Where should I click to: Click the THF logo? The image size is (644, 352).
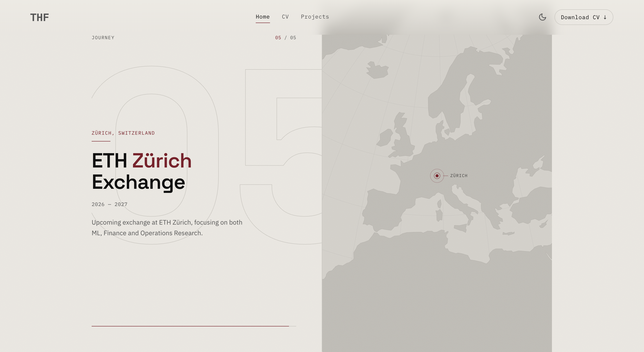[39, 17]
